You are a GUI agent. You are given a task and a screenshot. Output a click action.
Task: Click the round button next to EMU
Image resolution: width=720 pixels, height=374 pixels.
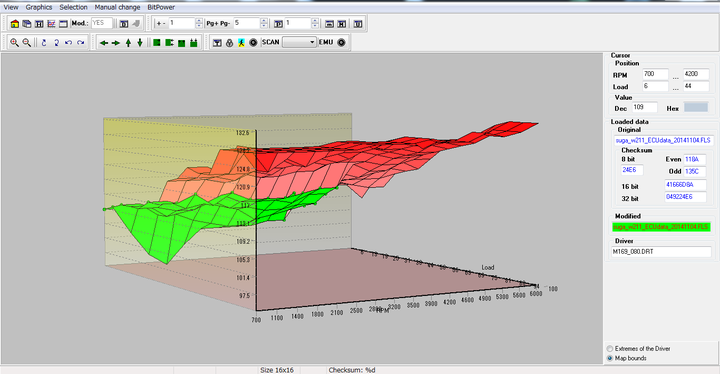(x=341, y=42)
